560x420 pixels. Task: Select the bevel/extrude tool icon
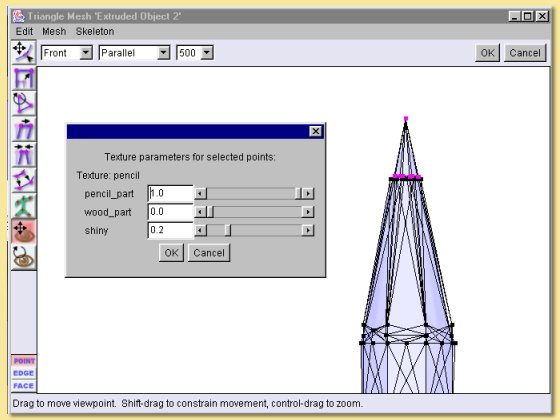coord(24,180)
